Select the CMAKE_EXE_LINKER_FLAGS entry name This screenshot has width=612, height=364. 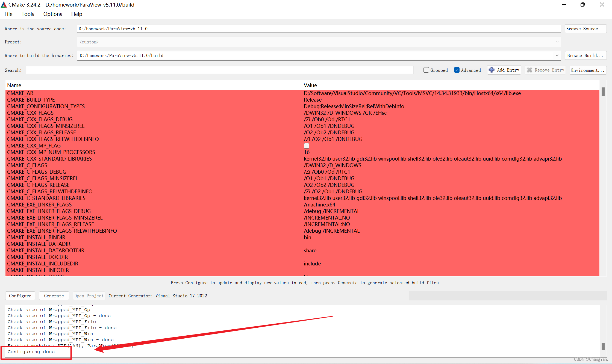click(x=39, y=205)
